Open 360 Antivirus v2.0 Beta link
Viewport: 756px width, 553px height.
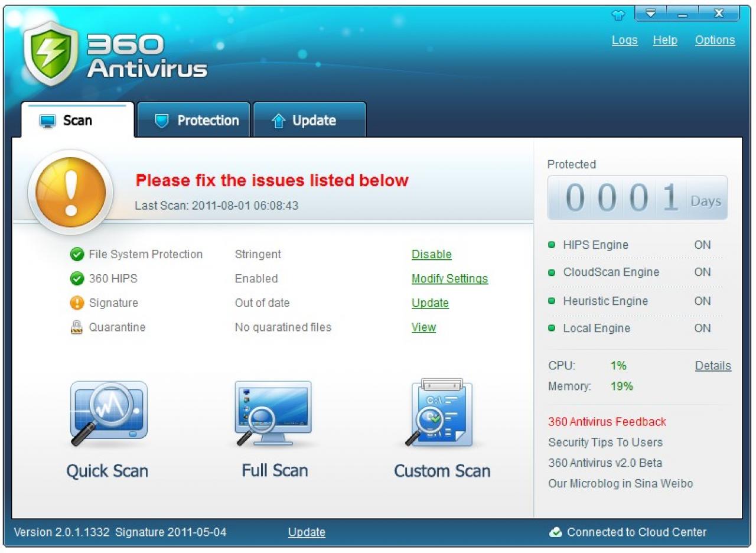[605, 463]
